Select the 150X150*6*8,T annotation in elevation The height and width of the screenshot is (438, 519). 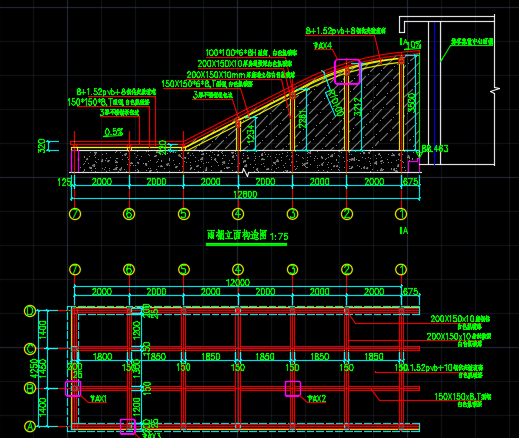coord(207,84)
